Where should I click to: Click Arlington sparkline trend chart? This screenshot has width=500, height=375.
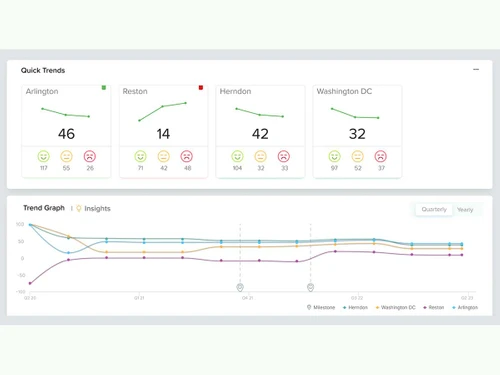pyautogui.click(x=65, y=112)
